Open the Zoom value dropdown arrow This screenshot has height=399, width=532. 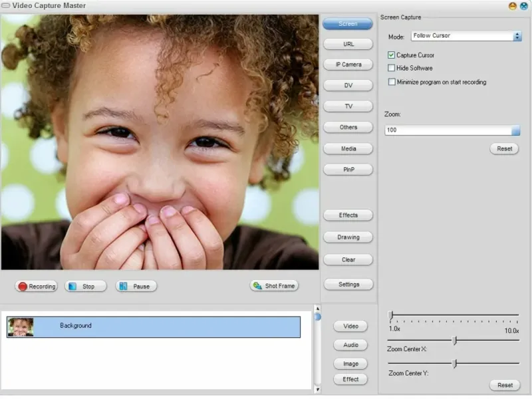[x=516, y=130]
